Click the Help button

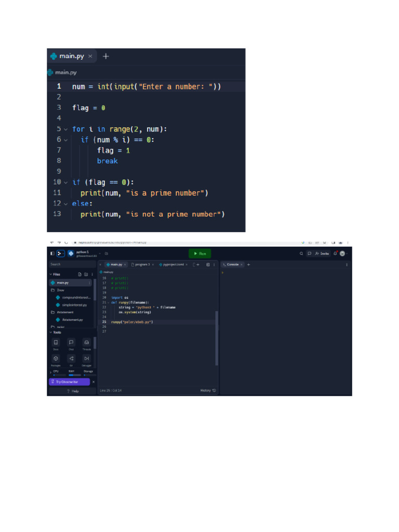(x=73, y=391)
